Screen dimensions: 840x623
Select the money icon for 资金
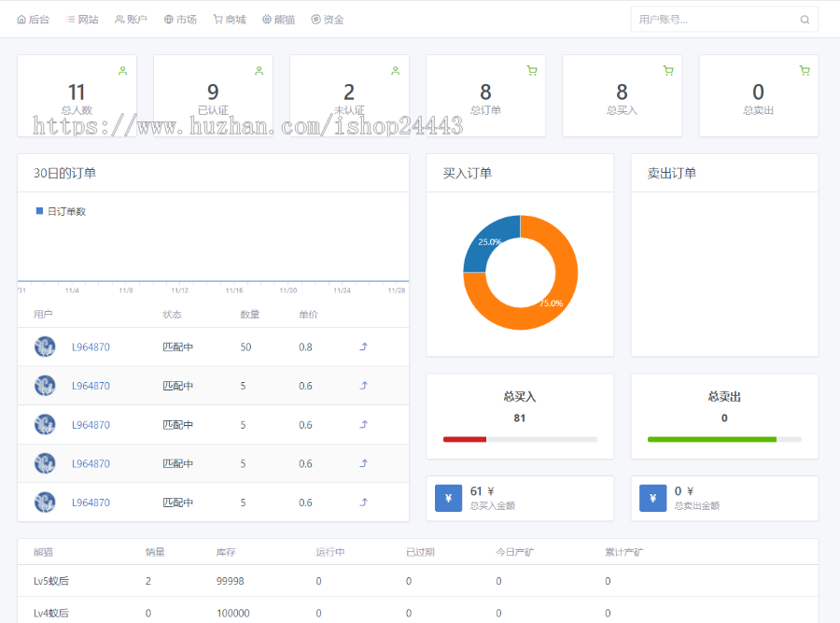click(315, 19)
